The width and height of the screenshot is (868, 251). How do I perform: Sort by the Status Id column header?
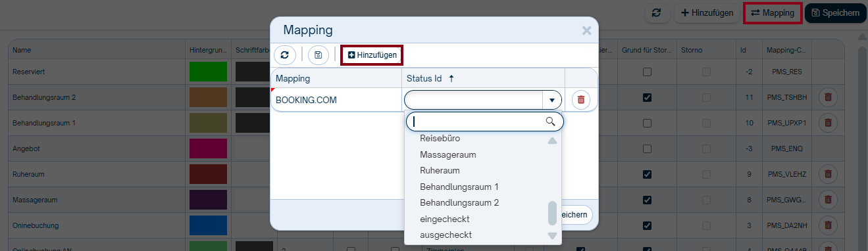[x=483, y=78]
